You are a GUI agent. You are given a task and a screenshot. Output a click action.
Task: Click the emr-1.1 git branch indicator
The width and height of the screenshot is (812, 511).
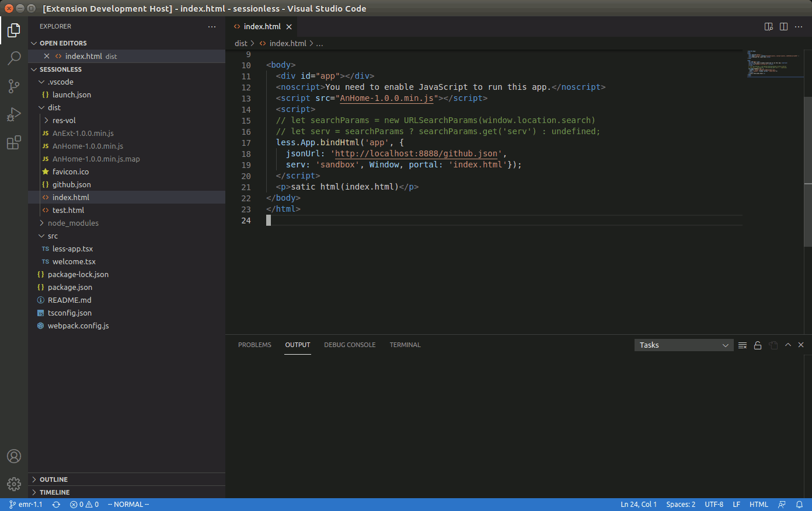pyautogui.click(x=26, y=505)
